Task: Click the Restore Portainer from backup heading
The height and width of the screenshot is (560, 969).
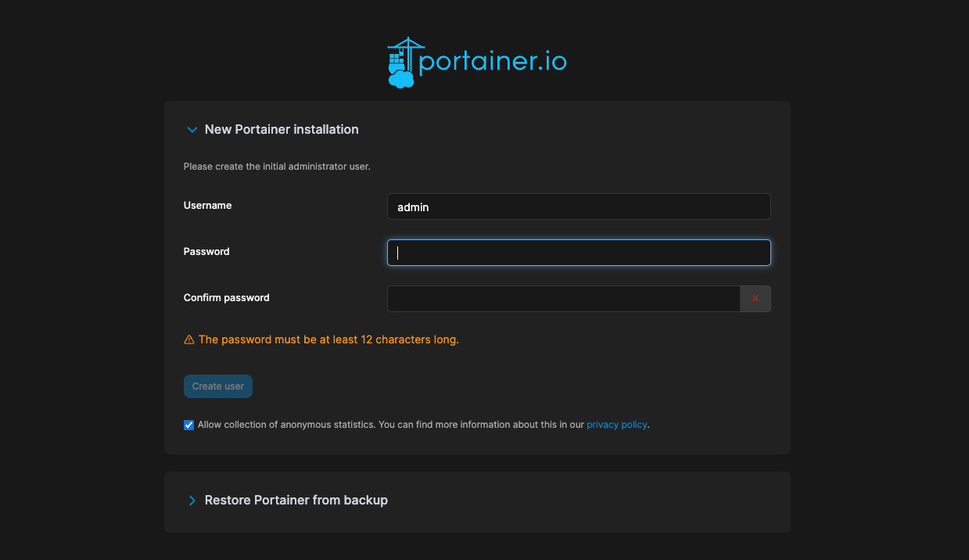Action: point(296,501)
